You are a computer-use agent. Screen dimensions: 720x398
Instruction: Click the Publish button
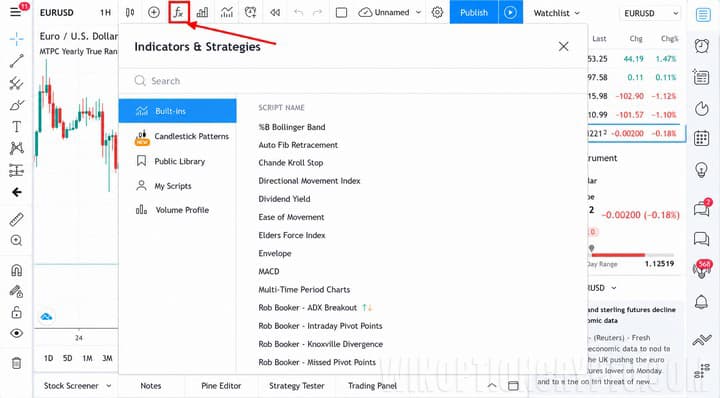[474, 12]
